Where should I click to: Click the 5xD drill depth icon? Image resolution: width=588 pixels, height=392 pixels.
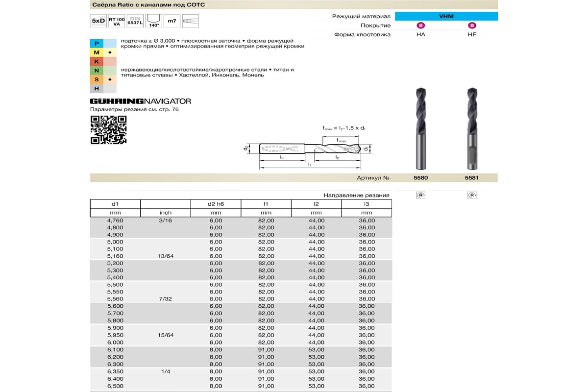tap(98, 21)
